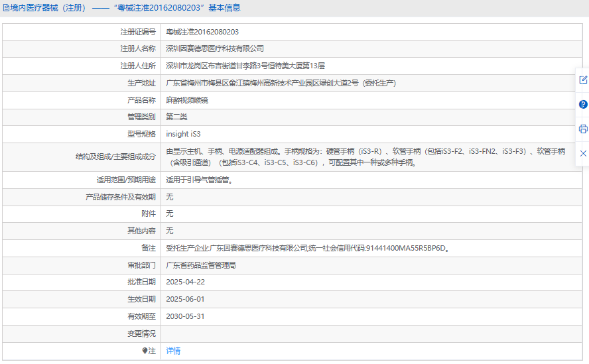Viewport: 589px width, 364px height.
Task: Click the 无 value in 产品储存条件及有效期 row
Action: tap(170, 197)
